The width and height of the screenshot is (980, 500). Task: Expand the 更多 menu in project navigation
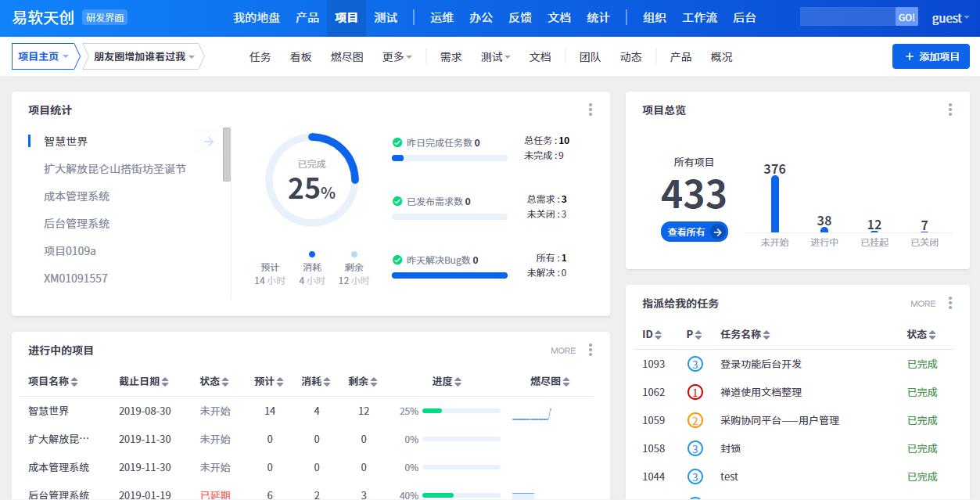click(397, 57)
